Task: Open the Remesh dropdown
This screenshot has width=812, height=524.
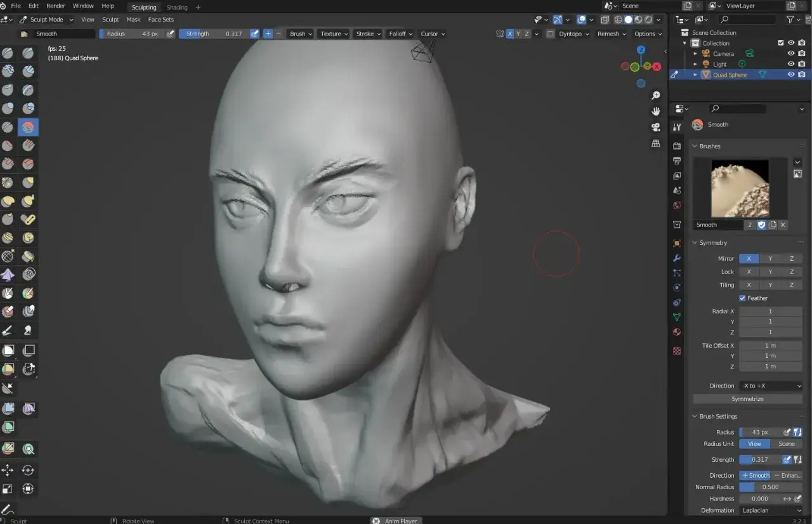Action: [x=611, y=34]
